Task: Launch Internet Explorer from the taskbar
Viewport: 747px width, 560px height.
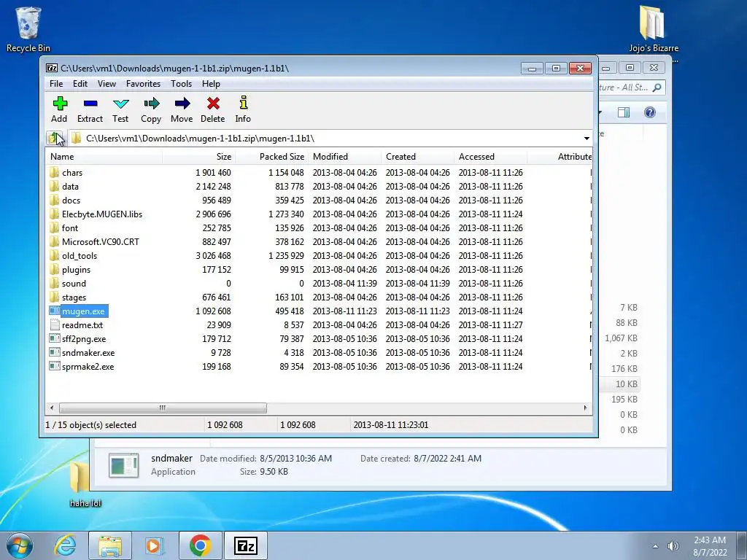Action: (65, 545)
